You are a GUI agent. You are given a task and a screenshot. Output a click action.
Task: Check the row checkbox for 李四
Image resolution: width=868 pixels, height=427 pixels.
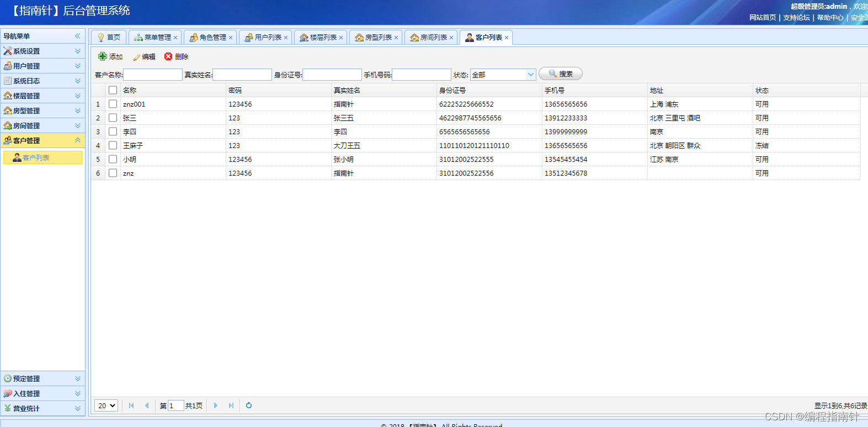point(113,131)
